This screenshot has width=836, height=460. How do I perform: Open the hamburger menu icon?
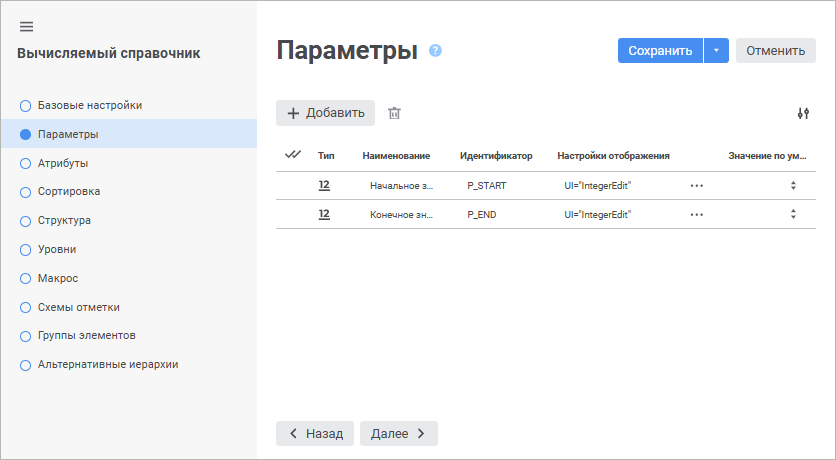coord(26,26)
